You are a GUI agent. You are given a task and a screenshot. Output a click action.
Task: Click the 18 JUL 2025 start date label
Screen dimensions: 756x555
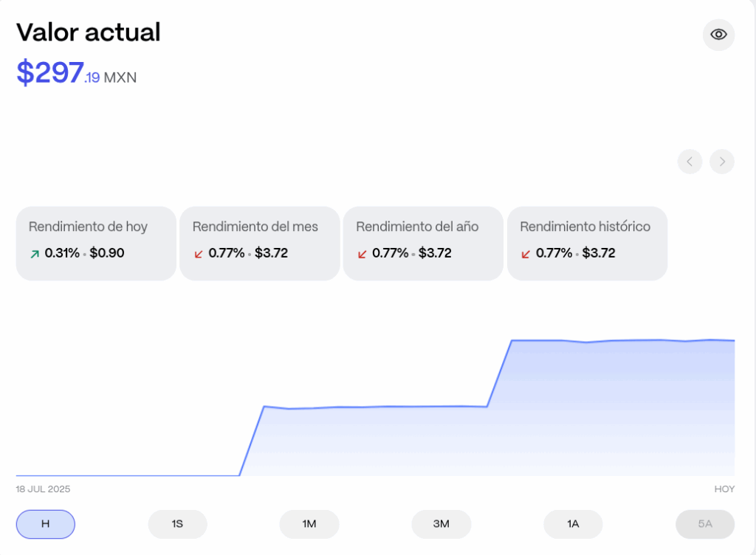[x=43, y=489]
